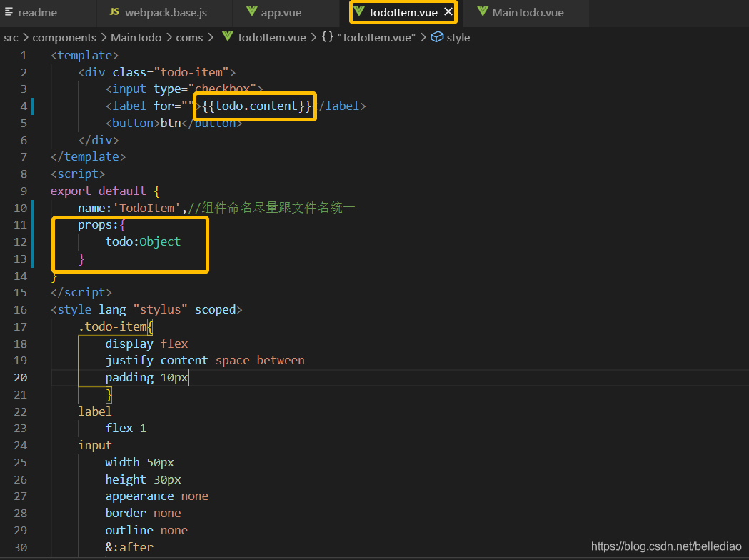
Task: Click the opening template tag on line 1
Action: 84,56
